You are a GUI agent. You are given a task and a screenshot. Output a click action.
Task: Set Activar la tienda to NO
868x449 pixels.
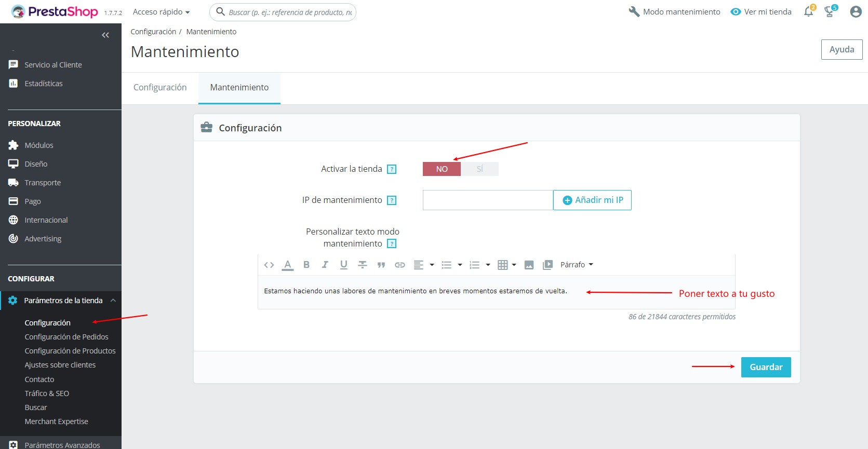[x=442, y=169]
